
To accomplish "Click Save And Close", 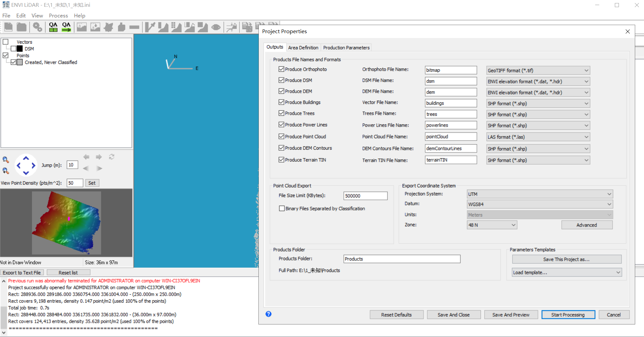I will pyautogui.click(x=454, y=315).
